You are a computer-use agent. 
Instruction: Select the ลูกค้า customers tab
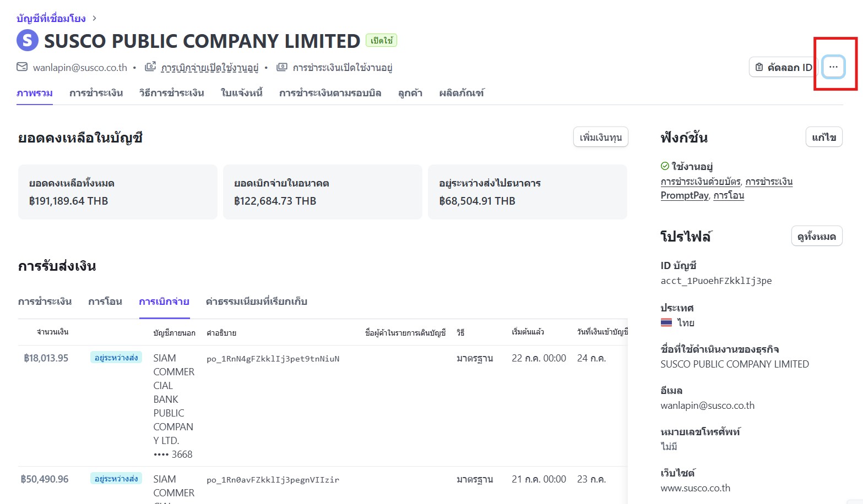tap(410, 93)
